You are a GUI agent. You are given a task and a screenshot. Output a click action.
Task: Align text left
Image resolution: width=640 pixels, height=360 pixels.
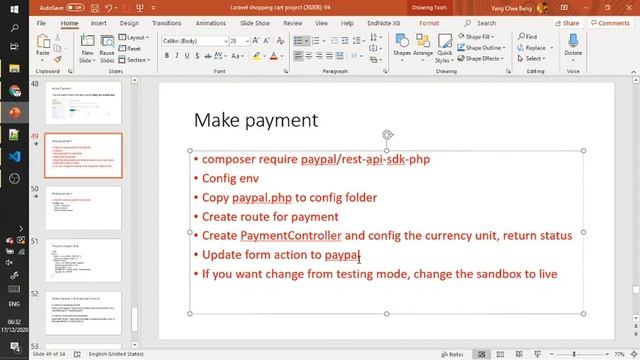pos(298,56)
